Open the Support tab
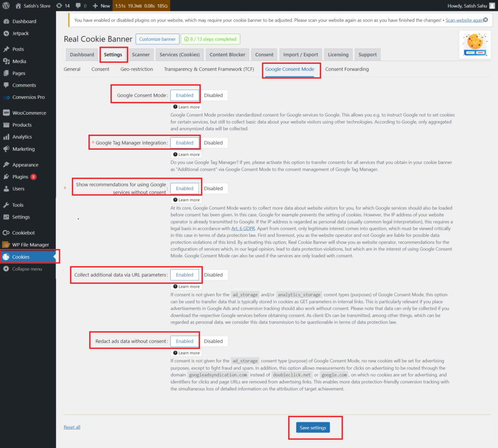498x448 pixels. [368, 54]
